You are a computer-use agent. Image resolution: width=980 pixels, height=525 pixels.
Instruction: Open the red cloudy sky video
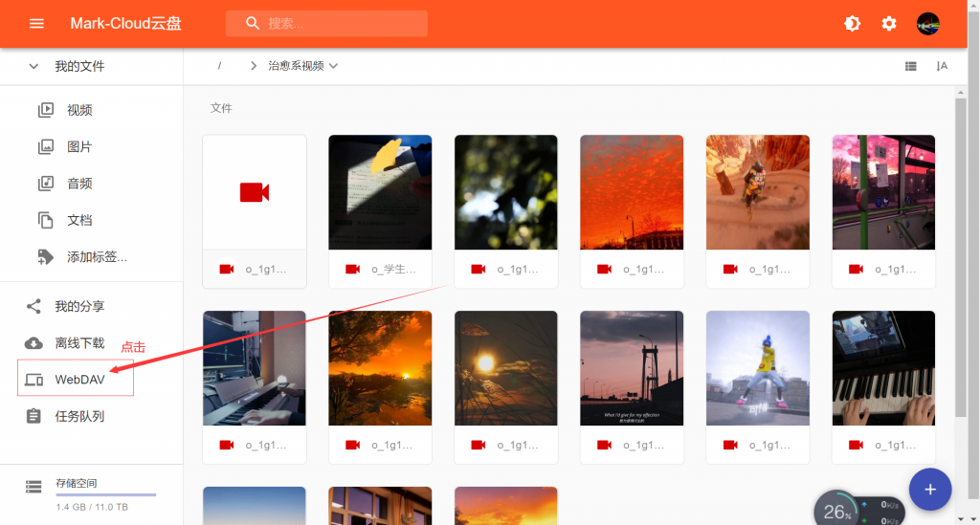click(x=632, y=192)
